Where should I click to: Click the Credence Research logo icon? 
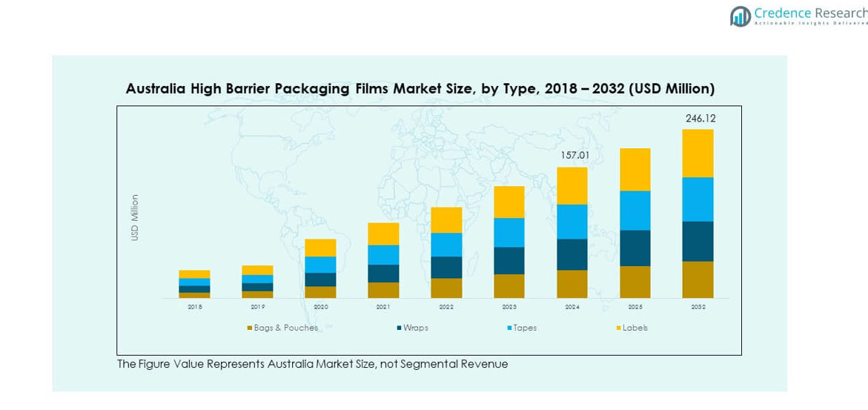click(x=741, y=16)
